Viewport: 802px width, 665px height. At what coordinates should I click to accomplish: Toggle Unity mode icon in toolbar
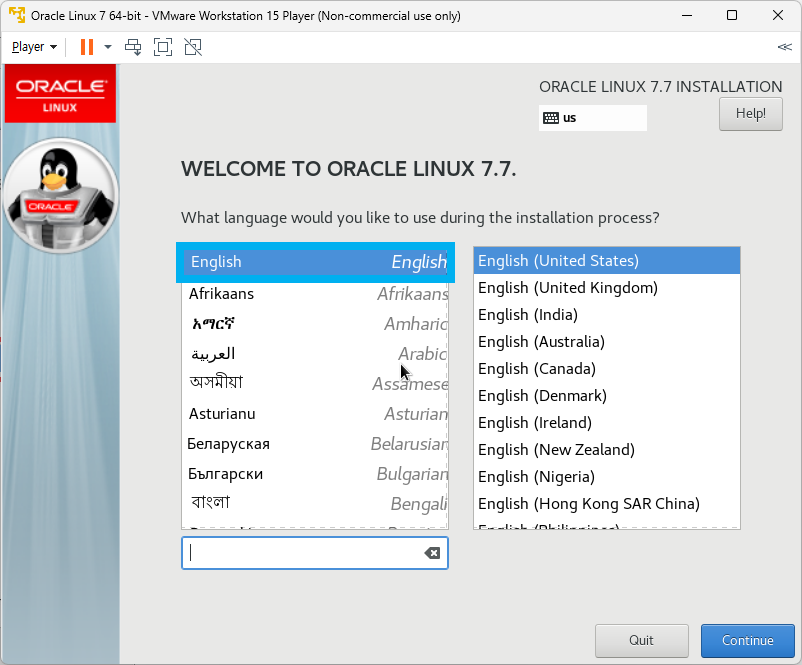click(x=193, y=47)
